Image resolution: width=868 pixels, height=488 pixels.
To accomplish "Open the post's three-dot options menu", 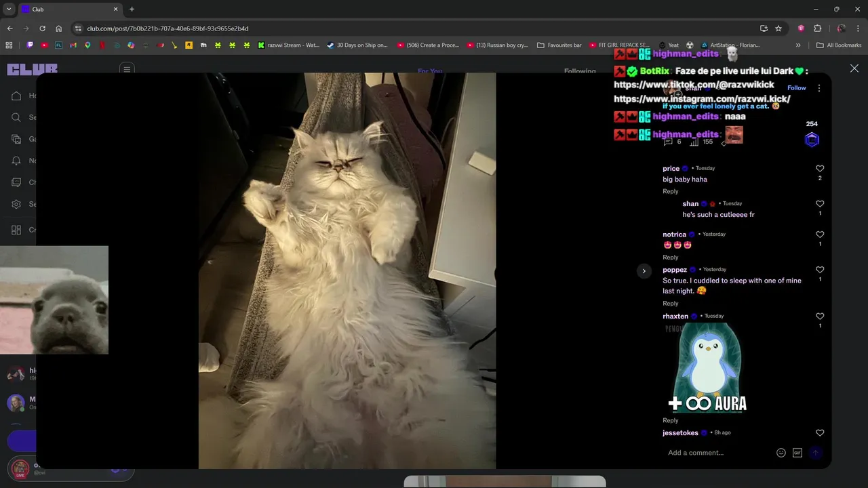I will pyautogui.click(x=818, y=88).
